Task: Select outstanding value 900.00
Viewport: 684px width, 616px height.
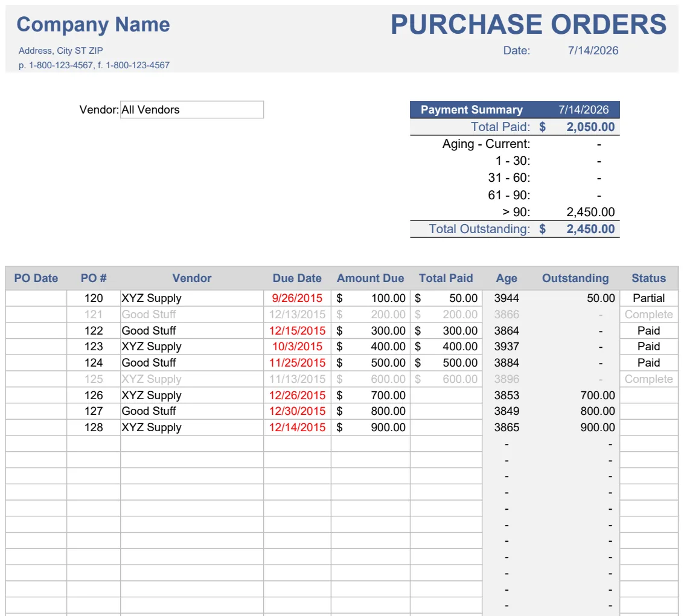Action: click(x=597, y=428)
